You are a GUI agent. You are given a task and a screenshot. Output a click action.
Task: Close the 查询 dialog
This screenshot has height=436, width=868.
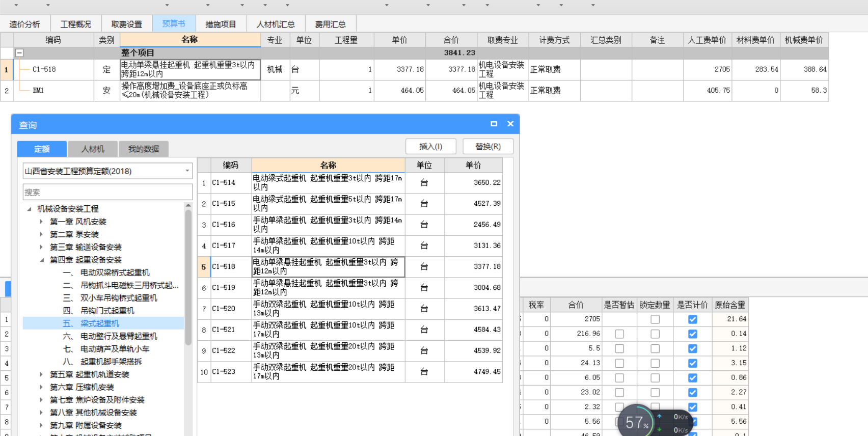click(x=510, y=124)
